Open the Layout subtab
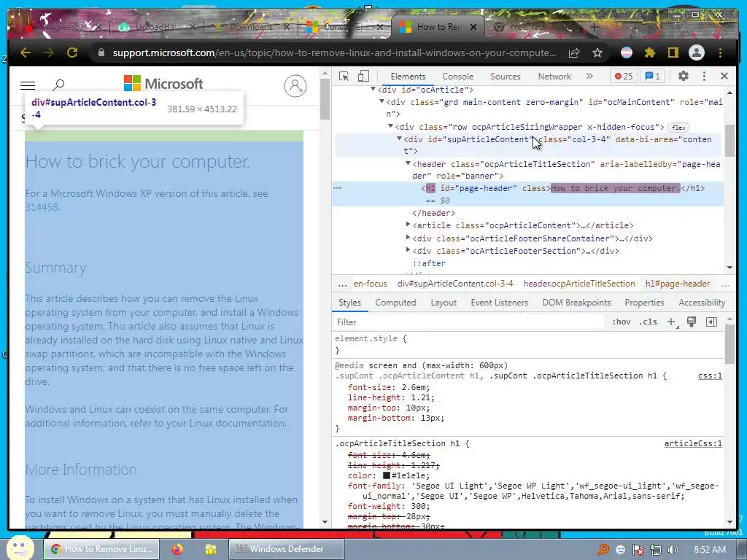The width and height of the screenshot is (747, 560). pyautogui.click(x=444, y=303)
